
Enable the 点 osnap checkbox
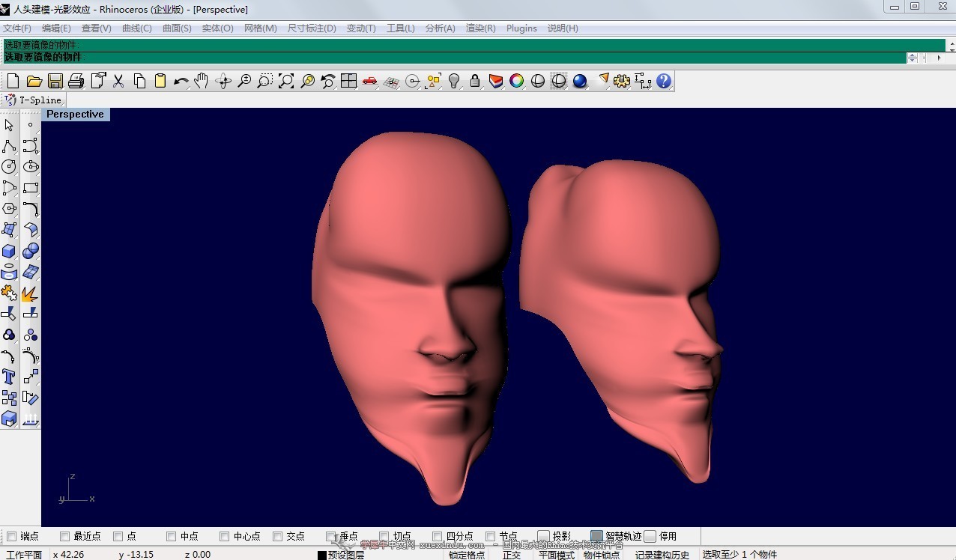(118, 536)
